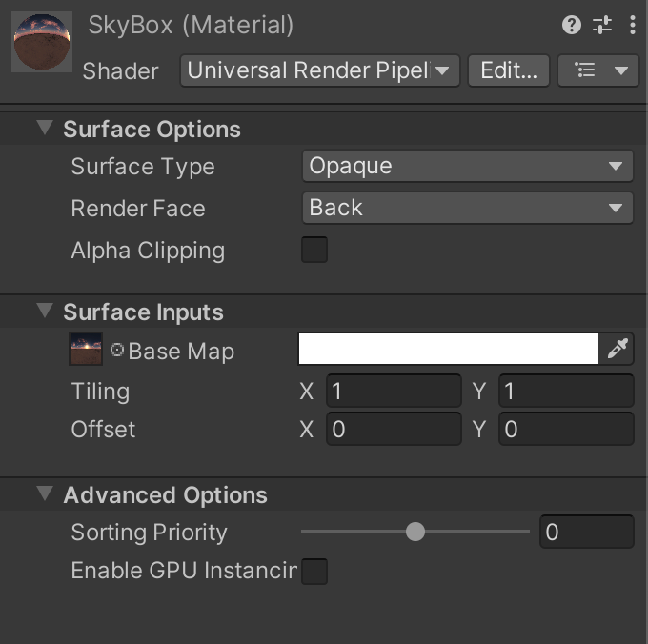Open the Shader selection dropdown
Screen dimensions: 648x644
320,70
